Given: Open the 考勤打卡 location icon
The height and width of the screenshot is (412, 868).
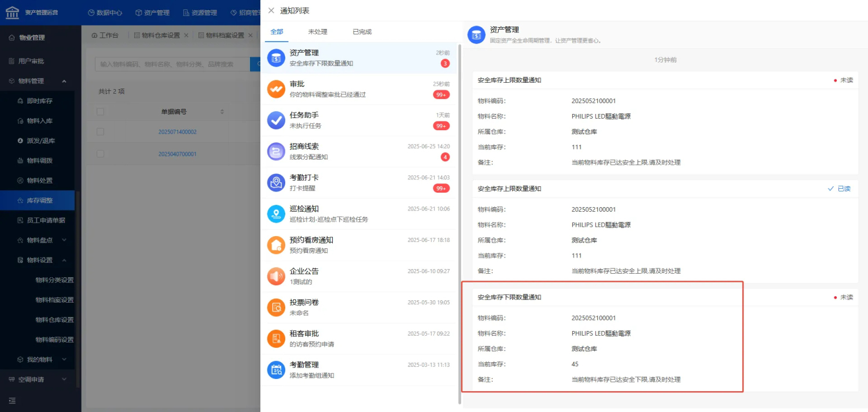Looking at the screenshot, I should pyautogui.click(x=276, y=183).
